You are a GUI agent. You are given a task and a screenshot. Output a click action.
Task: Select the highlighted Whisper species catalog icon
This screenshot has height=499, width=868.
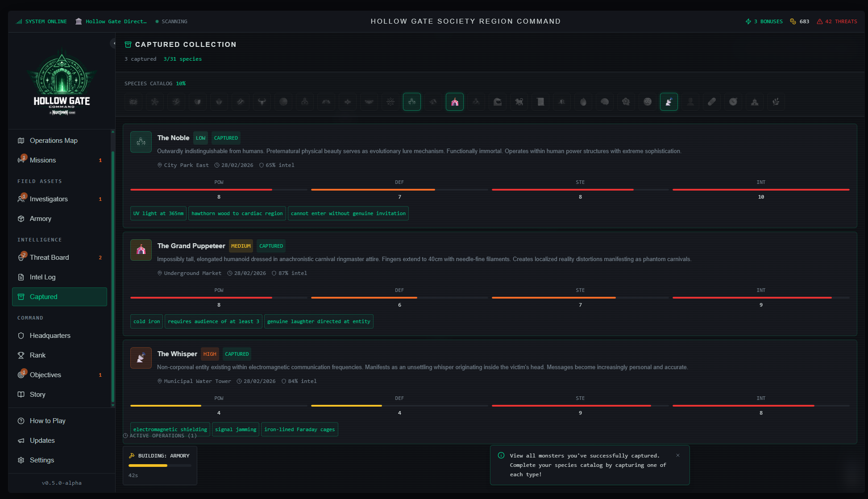669,102
